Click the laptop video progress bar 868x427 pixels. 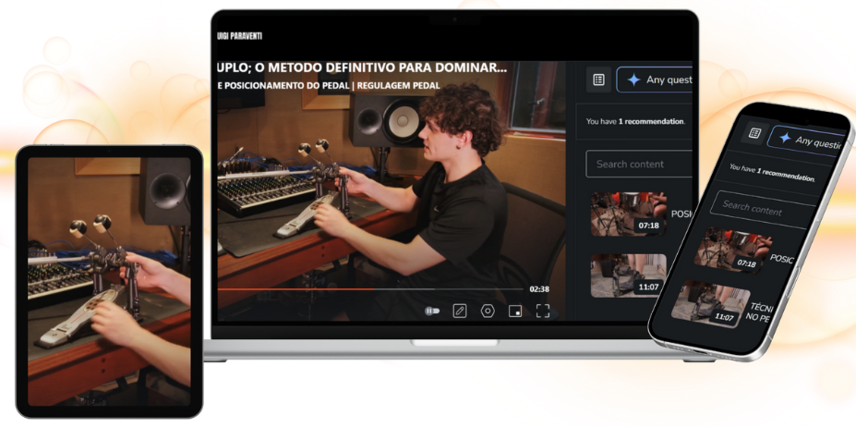pyautogui.click(x=370, y=289)
